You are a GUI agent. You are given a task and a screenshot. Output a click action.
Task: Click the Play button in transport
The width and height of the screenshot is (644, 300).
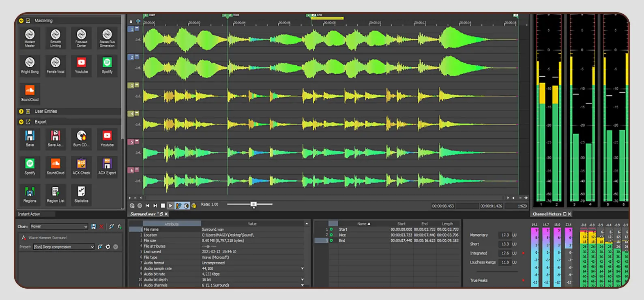pos(170,206)
